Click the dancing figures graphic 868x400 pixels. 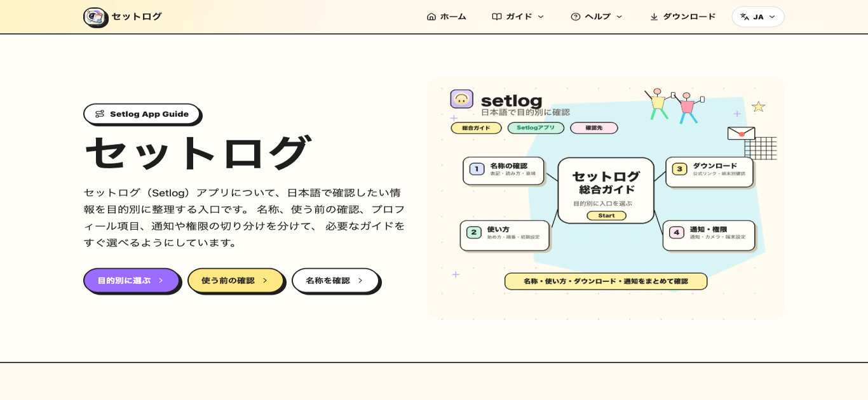pos(674,105)
